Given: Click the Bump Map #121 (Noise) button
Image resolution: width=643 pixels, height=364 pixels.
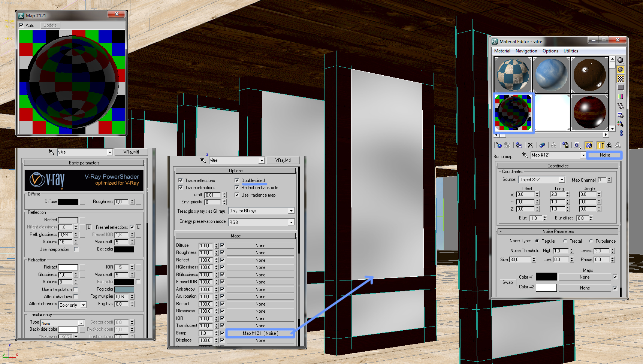Looking at the screenshot, I should 260,333.
